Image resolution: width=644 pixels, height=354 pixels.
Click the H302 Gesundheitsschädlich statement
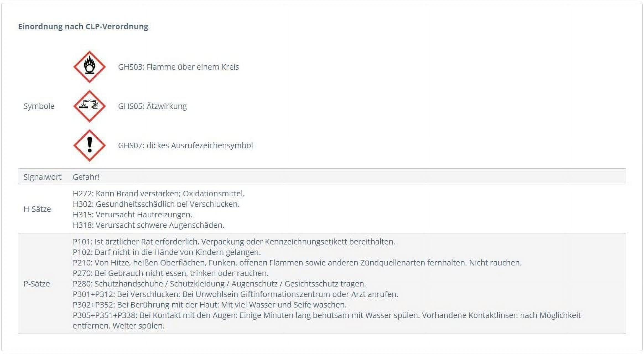pyautogui.click(x=156, y=204)
